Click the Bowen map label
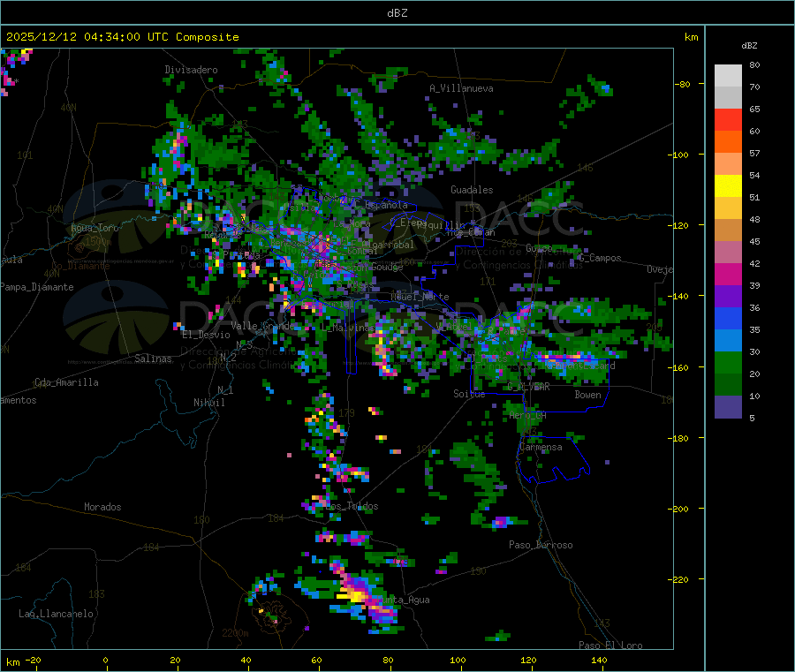The width and height of the screenshot is (795, 672). click(587, 395)
